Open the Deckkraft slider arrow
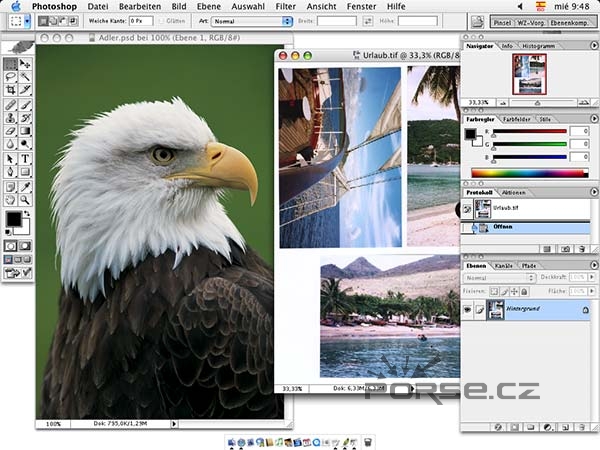This screenshot has height=450, width=600. point(592,277)
